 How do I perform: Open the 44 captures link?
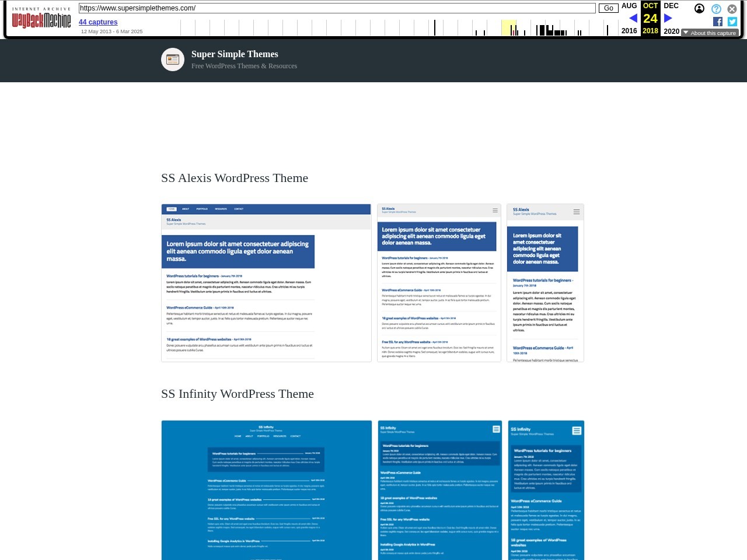point(98,22)
